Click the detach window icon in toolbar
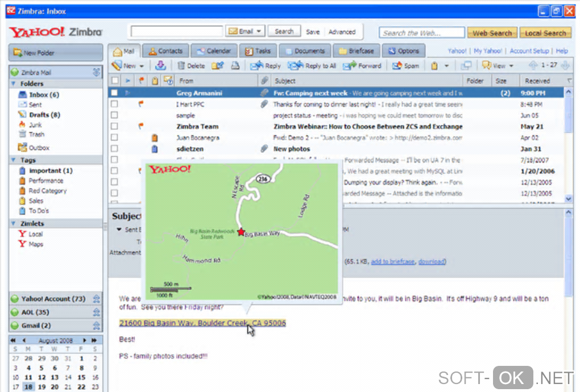 pos(466,66)
